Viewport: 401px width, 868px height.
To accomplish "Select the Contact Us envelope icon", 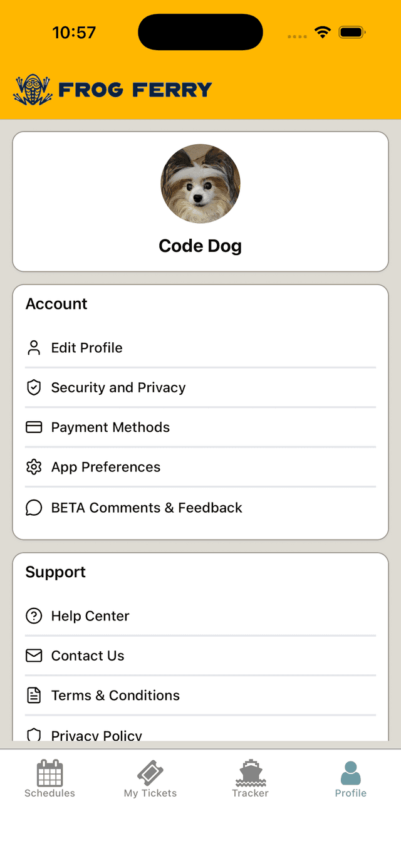I will pyautogui.click(x=33, y=656).
